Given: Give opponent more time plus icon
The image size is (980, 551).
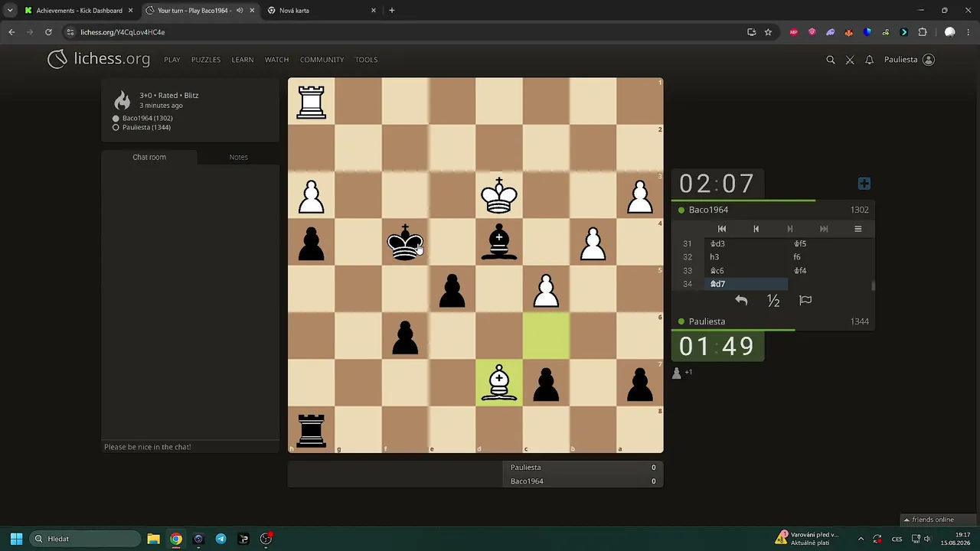Looking at the screenshot, I should click(x=864, y=184).
